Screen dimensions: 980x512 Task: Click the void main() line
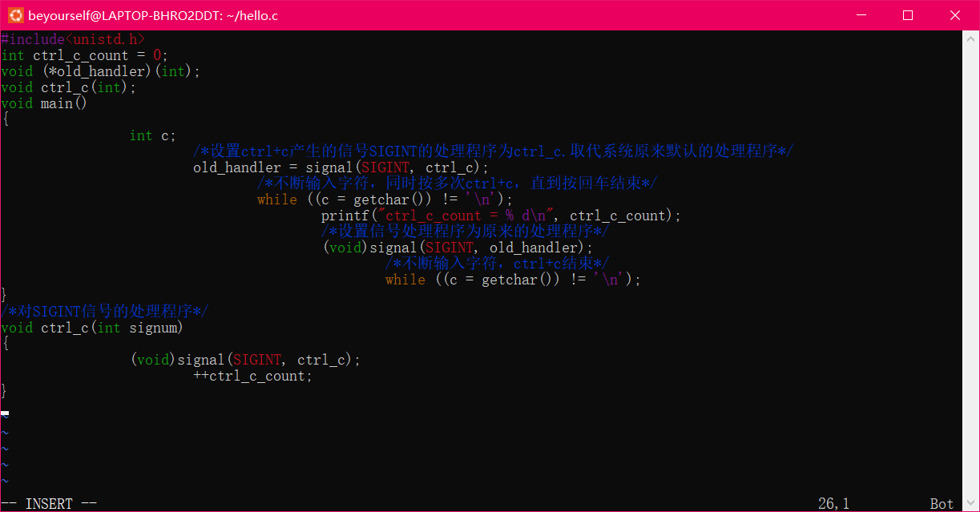44,103
